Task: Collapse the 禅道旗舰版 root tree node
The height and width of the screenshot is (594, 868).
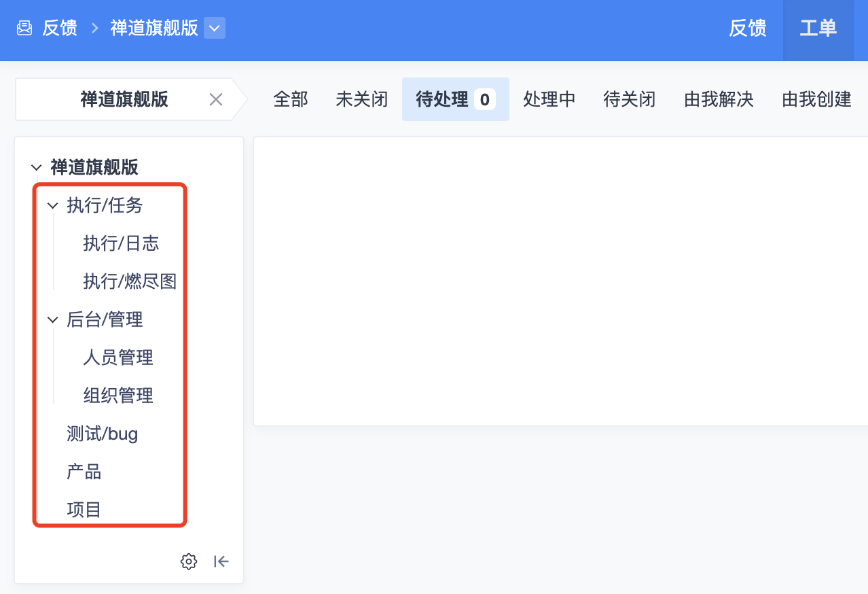Action: (x=37, y=167)
